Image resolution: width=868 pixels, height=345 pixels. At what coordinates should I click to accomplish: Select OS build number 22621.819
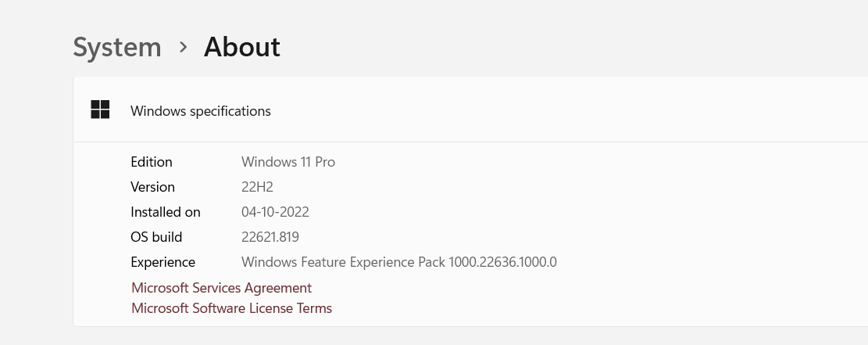pyautogui.click(x=270, y=237)
